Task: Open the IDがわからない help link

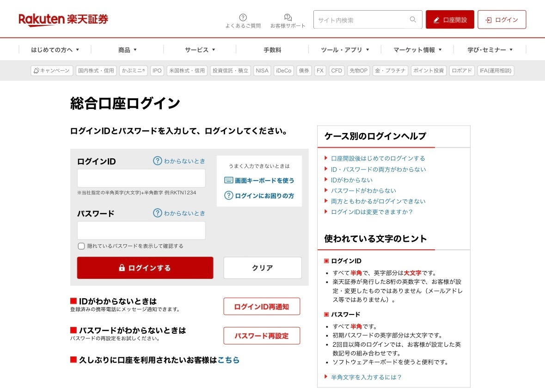Action: 351,180
